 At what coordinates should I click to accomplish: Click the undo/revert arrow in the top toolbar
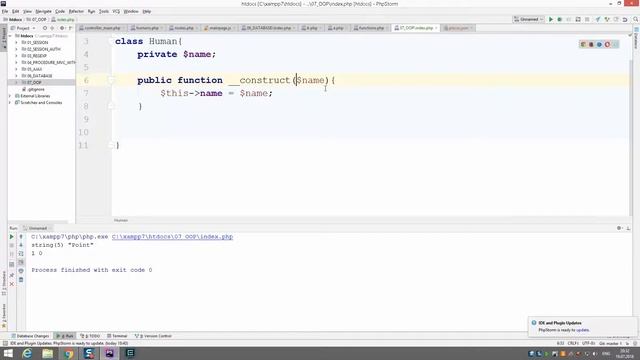pos(625,19)
